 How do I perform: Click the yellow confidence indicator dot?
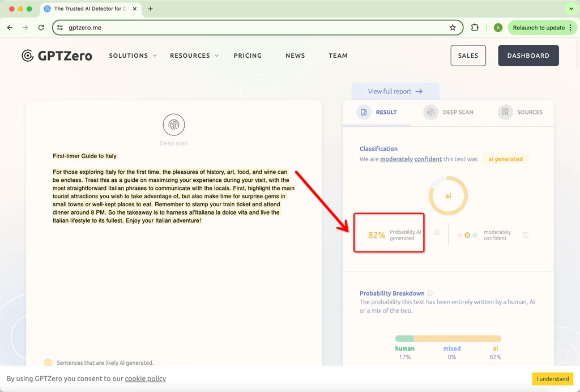coord(467,235)
